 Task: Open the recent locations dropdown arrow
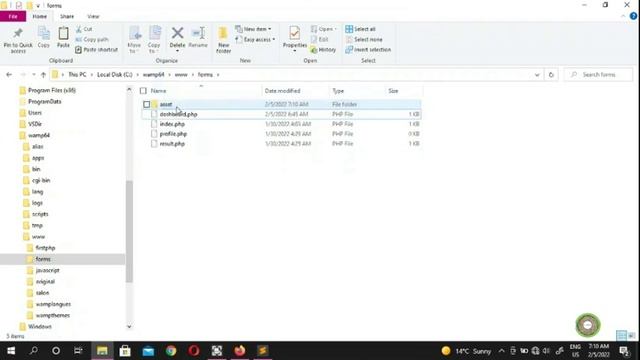[33, 75]
